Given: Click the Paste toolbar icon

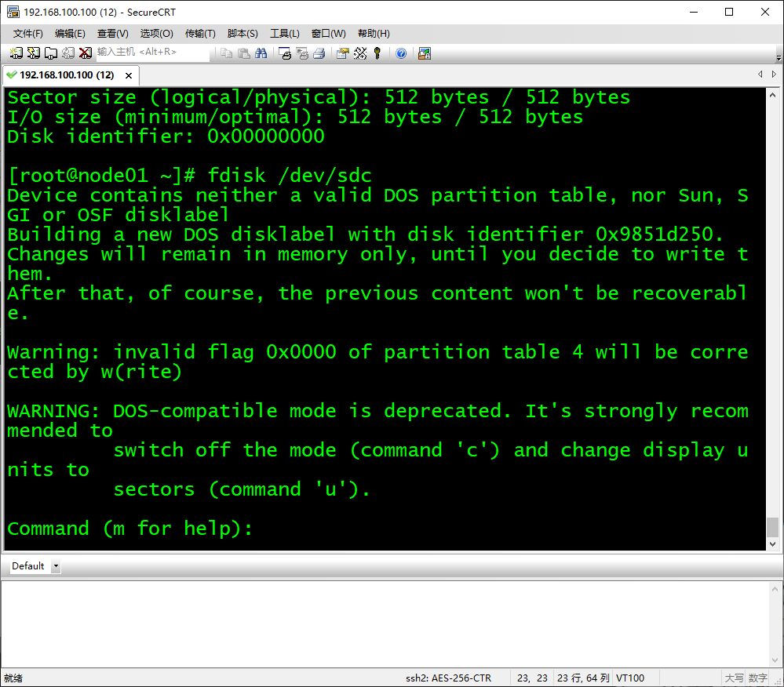Looking at the screenshot, I should (x=244, y=53).
